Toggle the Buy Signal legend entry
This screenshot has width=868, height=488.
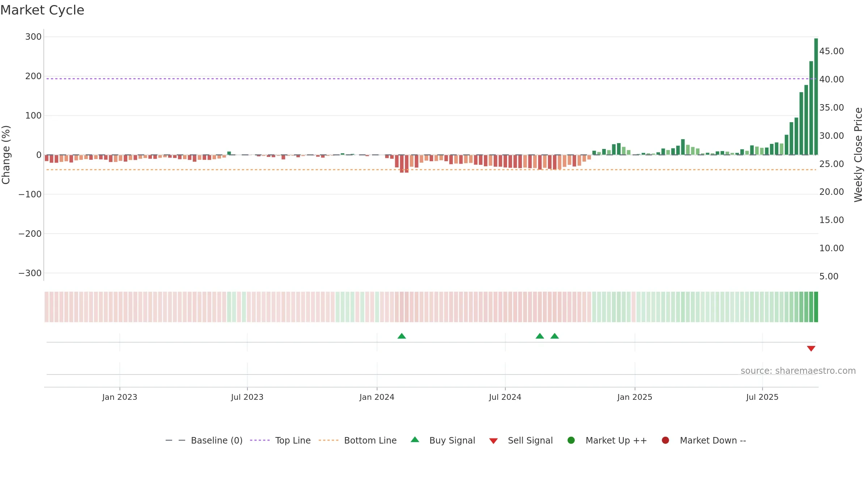click(443, 440)
